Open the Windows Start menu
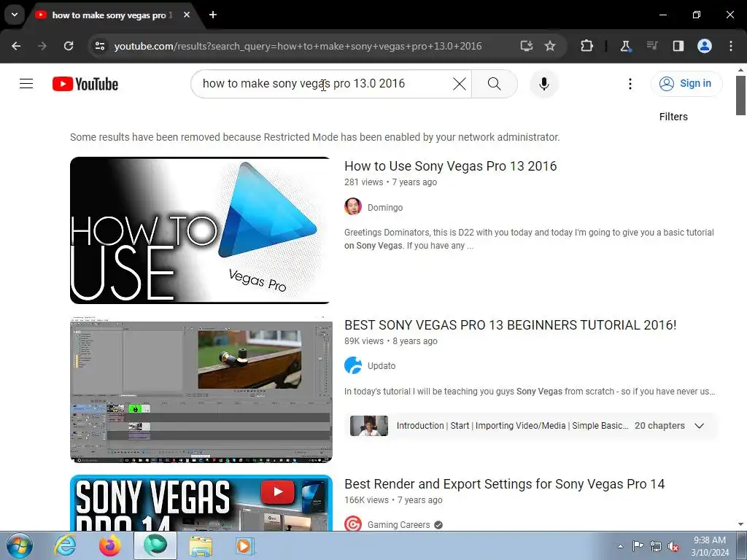747x560 pixels. click(19, 545)
